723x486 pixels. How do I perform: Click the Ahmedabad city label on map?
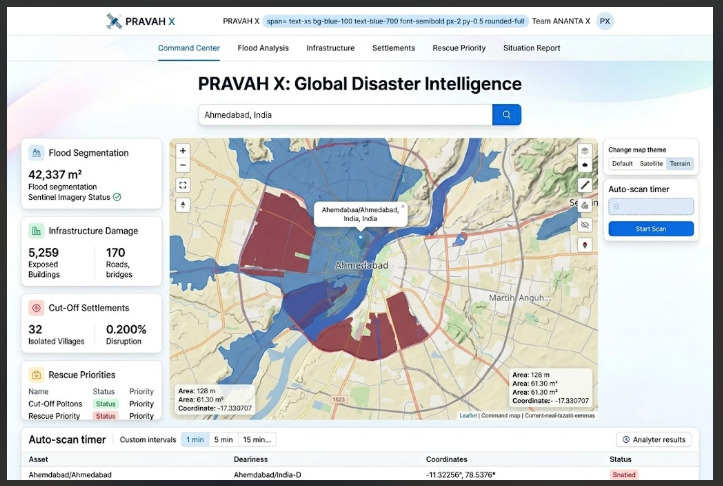[x=362, y=266]
